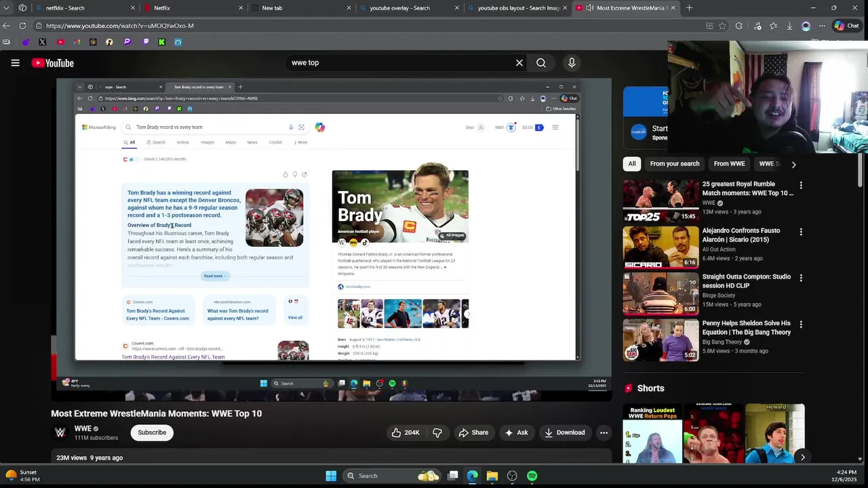
Task: Show more filter chips with right arrow
Action: tap(793, 164)
